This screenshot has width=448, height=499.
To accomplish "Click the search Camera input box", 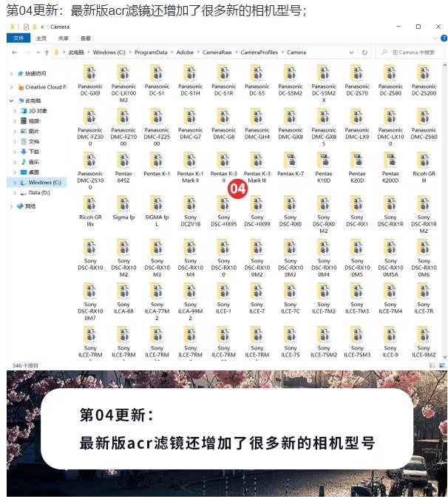I will point(410,52).
